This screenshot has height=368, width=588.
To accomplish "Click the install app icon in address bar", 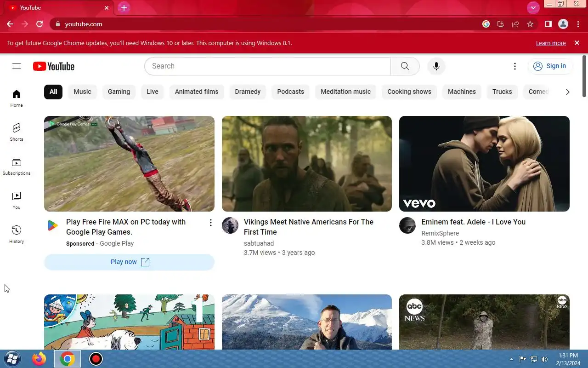I will (x=501, y=24).
